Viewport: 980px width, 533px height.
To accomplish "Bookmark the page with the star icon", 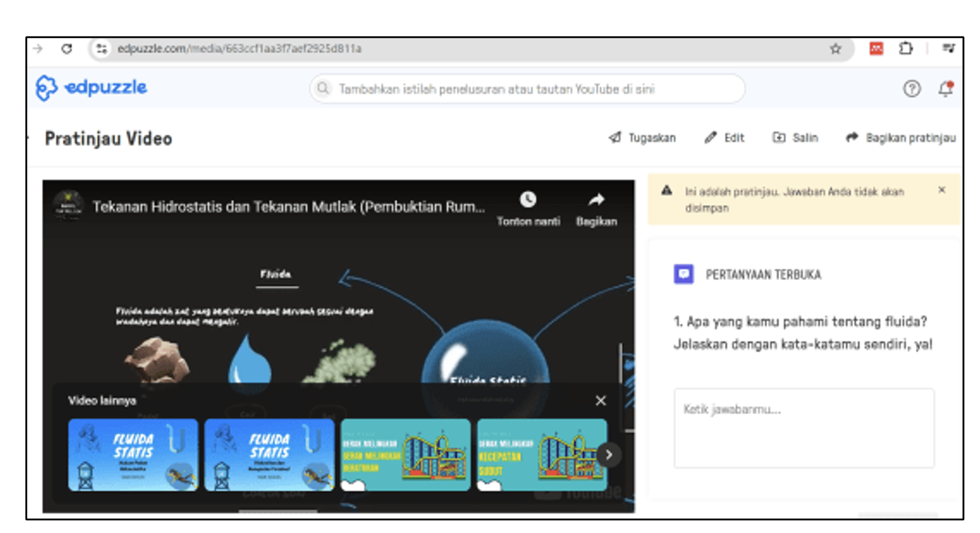I will coord(835,49).
